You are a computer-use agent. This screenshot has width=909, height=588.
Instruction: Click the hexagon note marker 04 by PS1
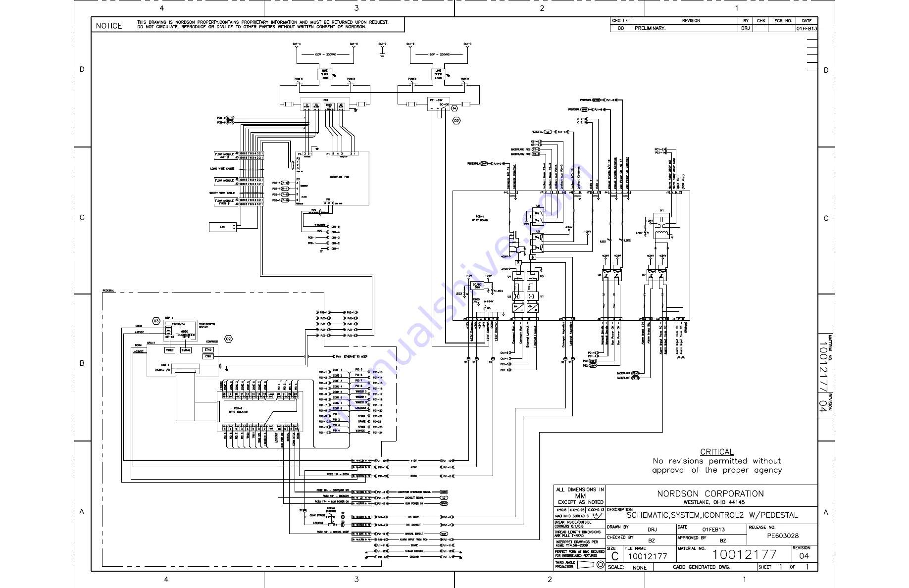click(x=454, y=107)
